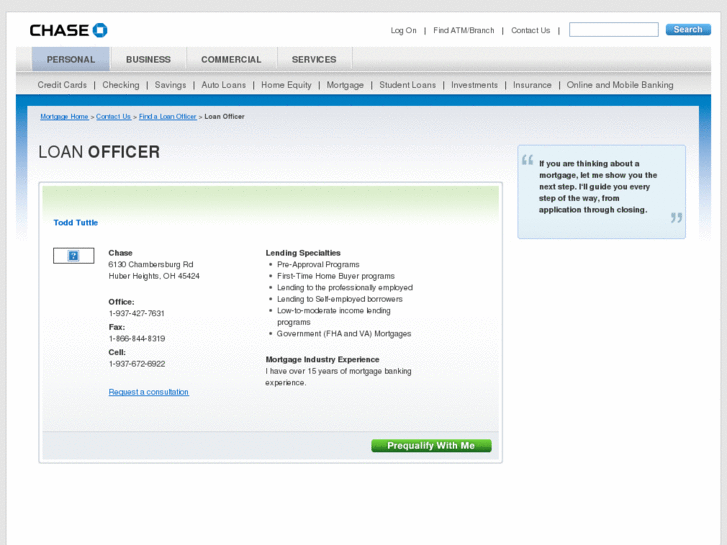727x545 pixels.
Task: Switch to the Commercial tab
Action: point(231,59)
